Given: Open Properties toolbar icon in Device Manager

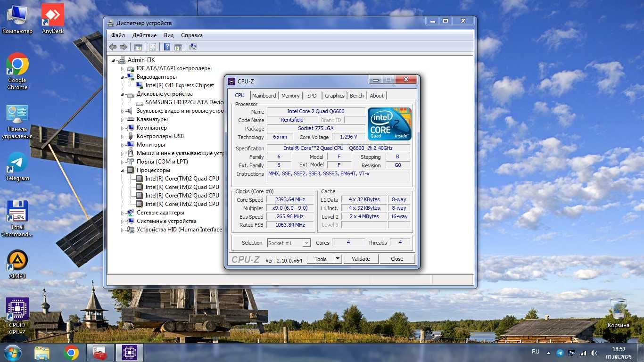Looking at the screenshot, I should pos(152,47).
